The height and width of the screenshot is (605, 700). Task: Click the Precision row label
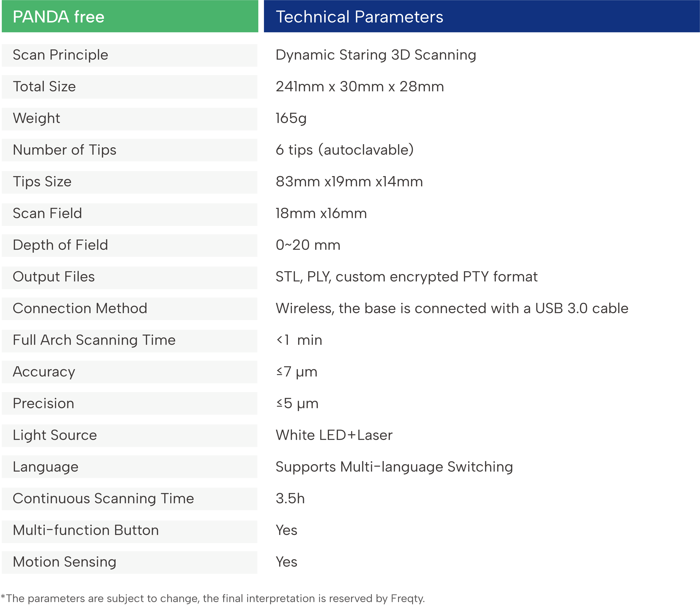(x=129, y=403)
